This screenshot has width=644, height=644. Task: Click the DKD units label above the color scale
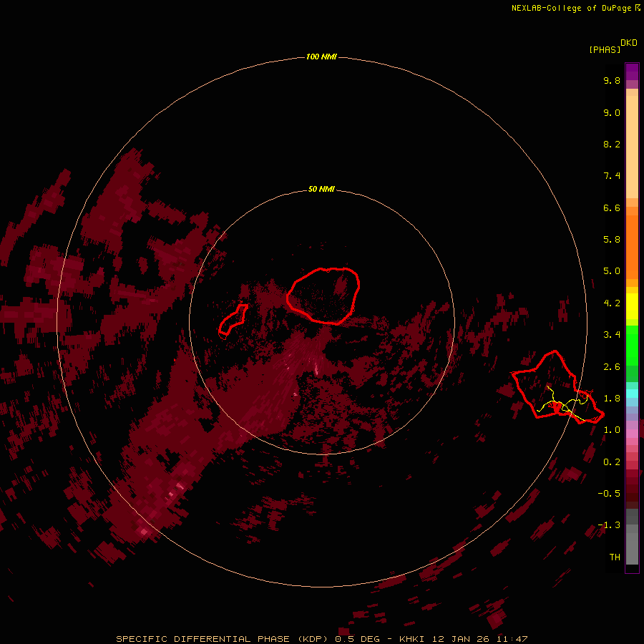(x=629, y=42)
